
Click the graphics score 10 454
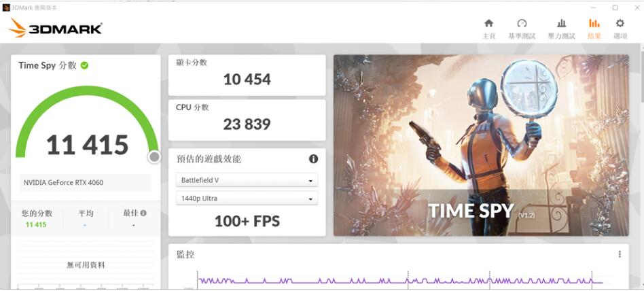247,80
